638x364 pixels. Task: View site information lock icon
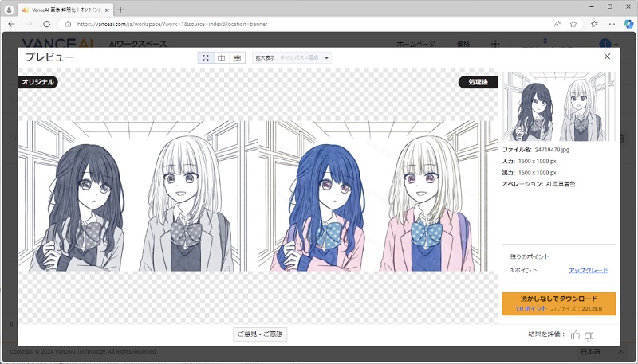tap(68, 24)
